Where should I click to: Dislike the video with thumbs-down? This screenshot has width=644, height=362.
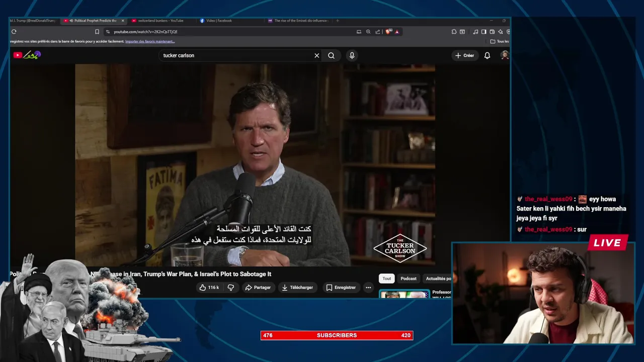click(231, 288)
